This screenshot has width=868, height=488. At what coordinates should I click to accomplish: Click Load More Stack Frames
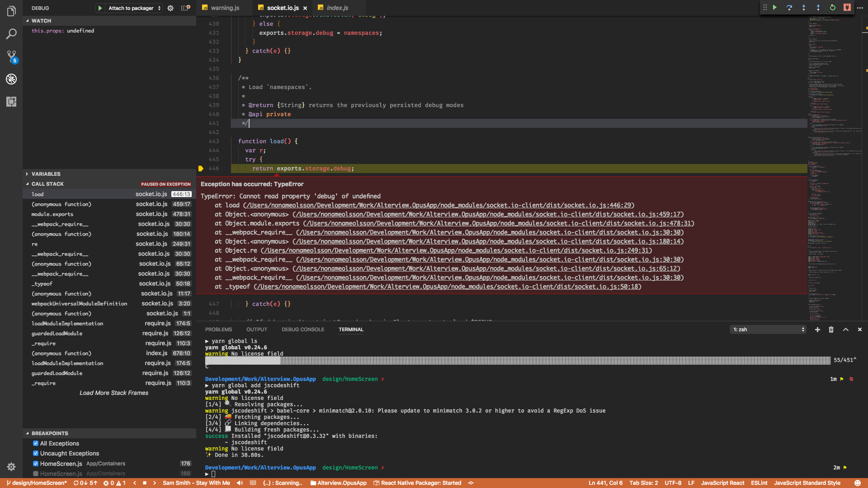click(114, 393)
